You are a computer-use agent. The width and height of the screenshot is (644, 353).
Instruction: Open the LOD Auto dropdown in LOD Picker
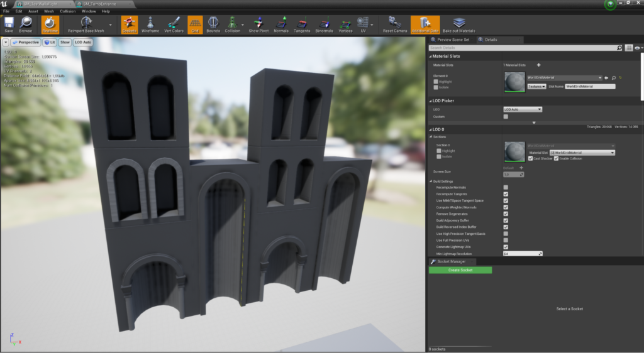click(522, 109)
